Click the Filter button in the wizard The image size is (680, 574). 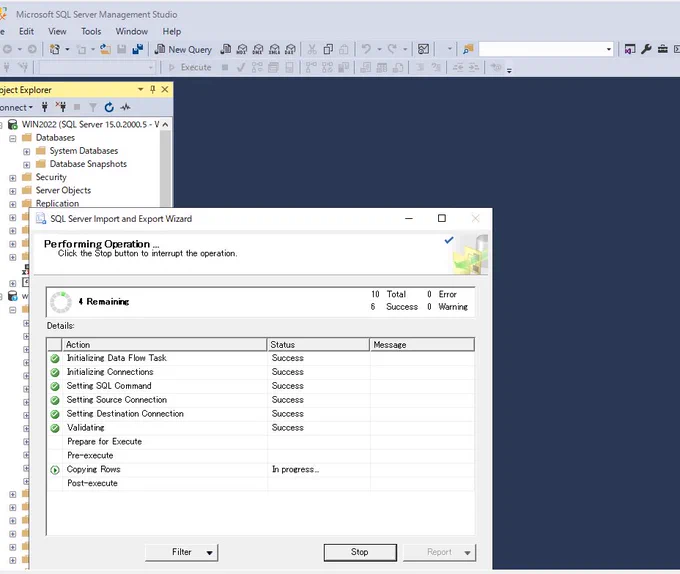[x=181, y=552]
